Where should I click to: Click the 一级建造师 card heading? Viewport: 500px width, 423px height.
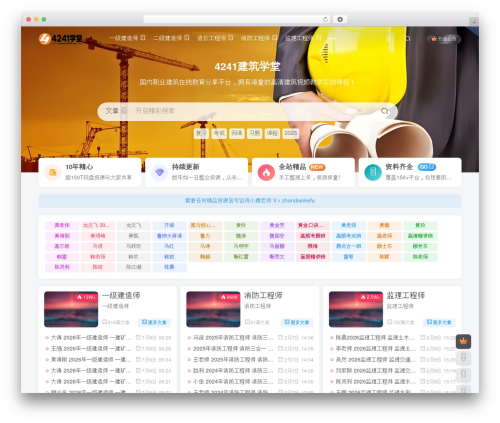coord(121,295)
